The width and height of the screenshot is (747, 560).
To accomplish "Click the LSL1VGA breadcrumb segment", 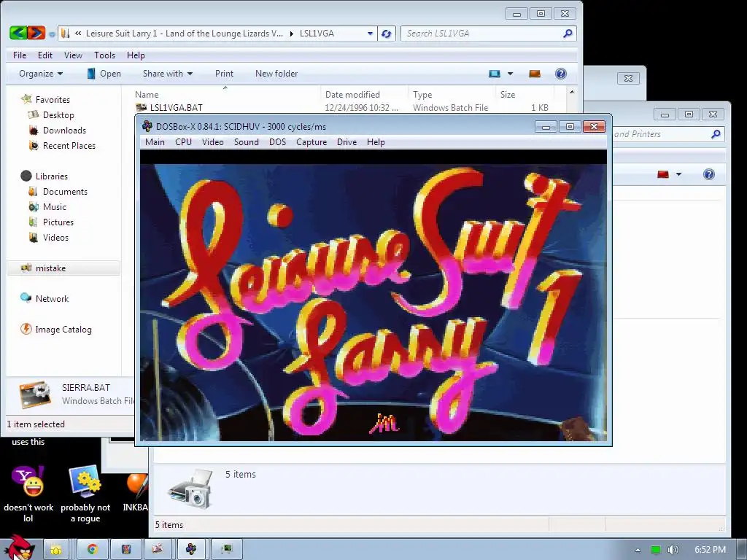I will tap(317, 34).
